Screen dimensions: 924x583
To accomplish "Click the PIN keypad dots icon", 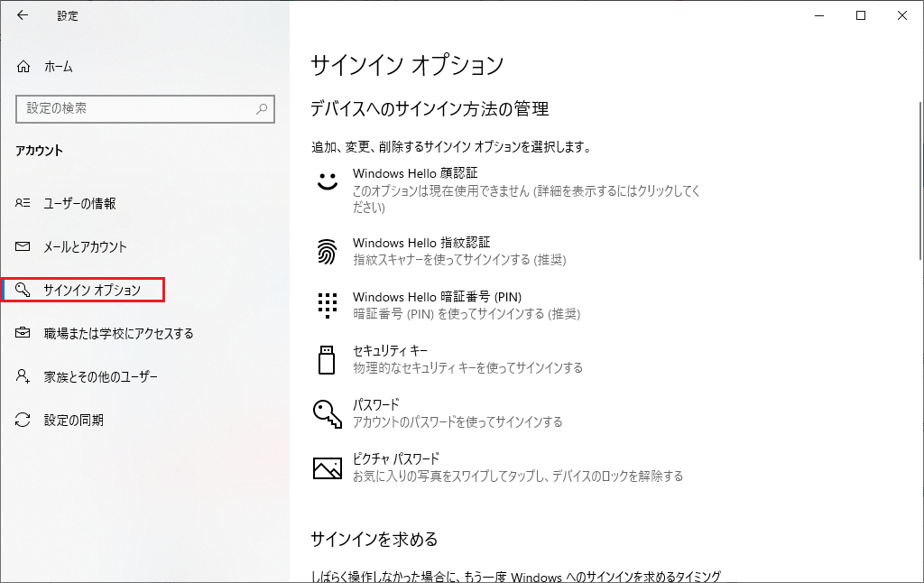I will coord(327,305).
